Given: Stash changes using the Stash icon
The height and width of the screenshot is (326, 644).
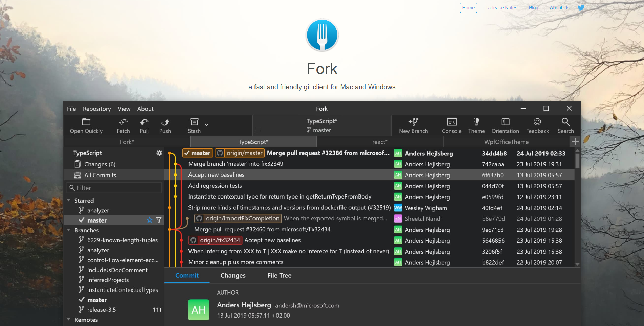Looking at the screenshot, I should coord(194,126).
